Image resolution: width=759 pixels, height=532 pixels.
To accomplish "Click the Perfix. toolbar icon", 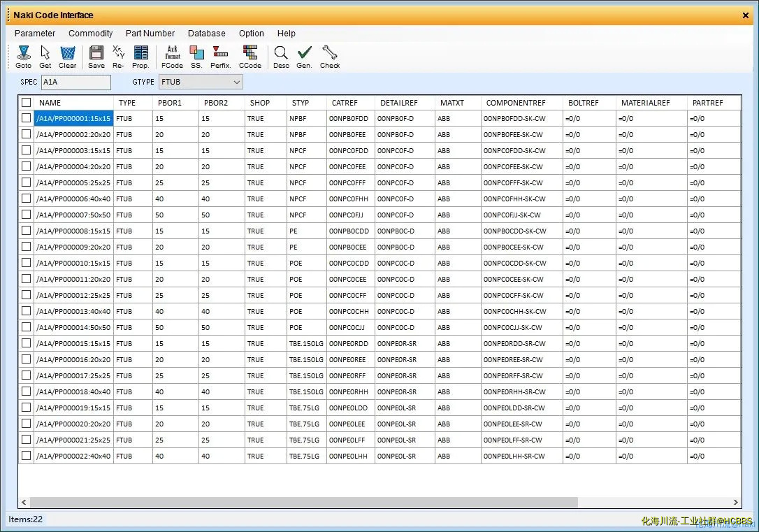I will 220,57.
